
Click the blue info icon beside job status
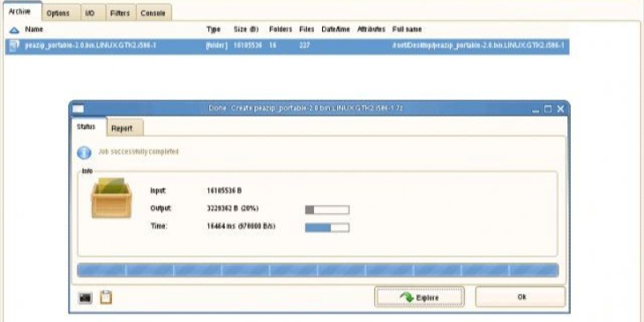(x=84, y=152)
